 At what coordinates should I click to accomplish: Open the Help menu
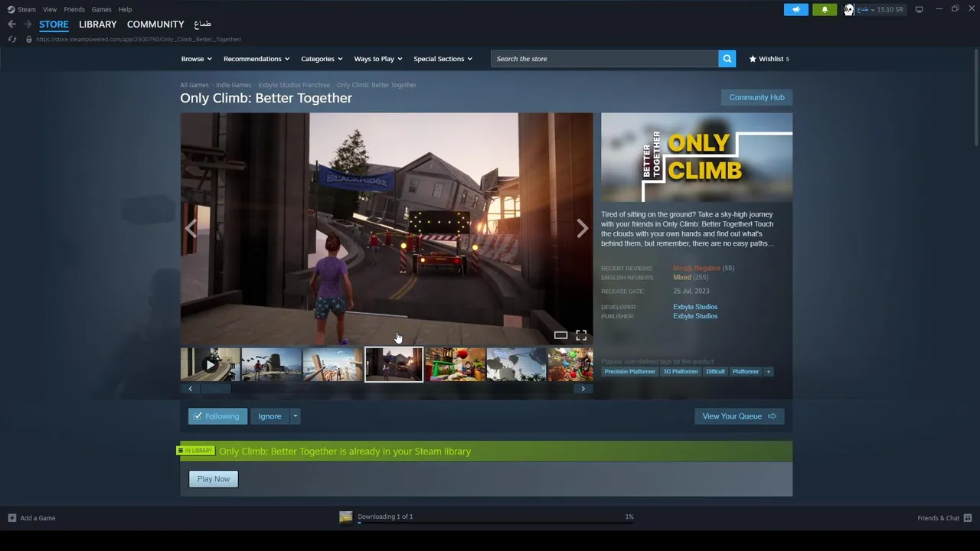pyautogui.click(x=125, y=9)
